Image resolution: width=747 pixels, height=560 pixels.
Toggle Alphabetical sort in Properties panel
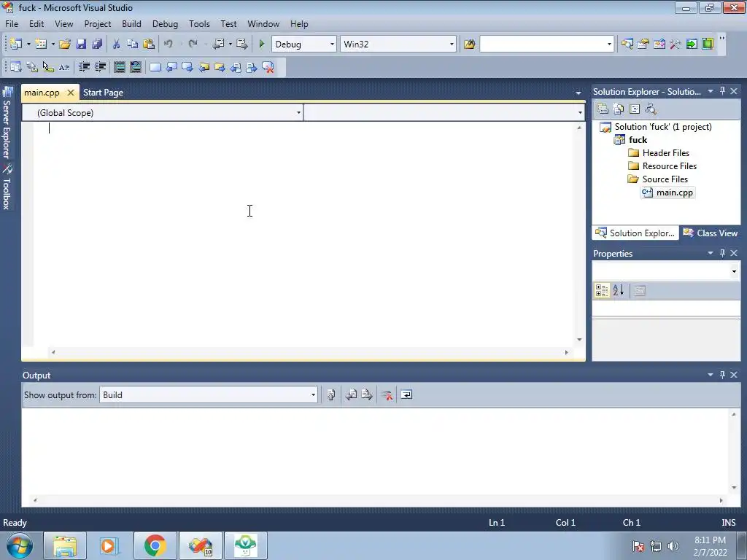point(619,290)
